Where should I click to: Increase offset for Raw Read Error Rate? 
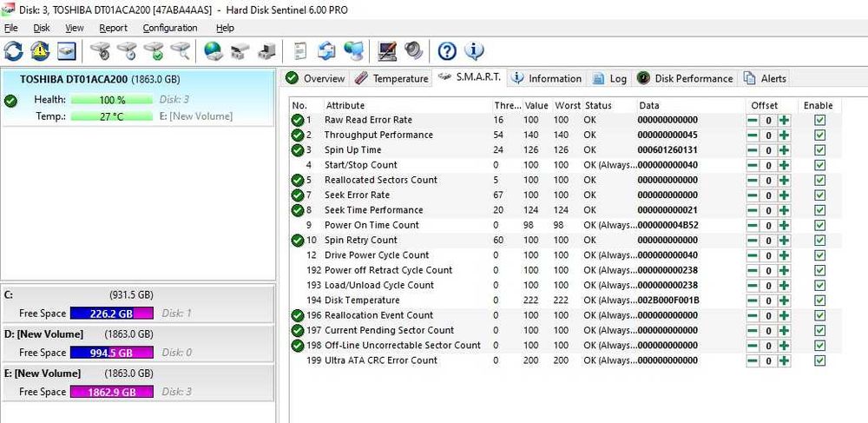pos(784,120)
